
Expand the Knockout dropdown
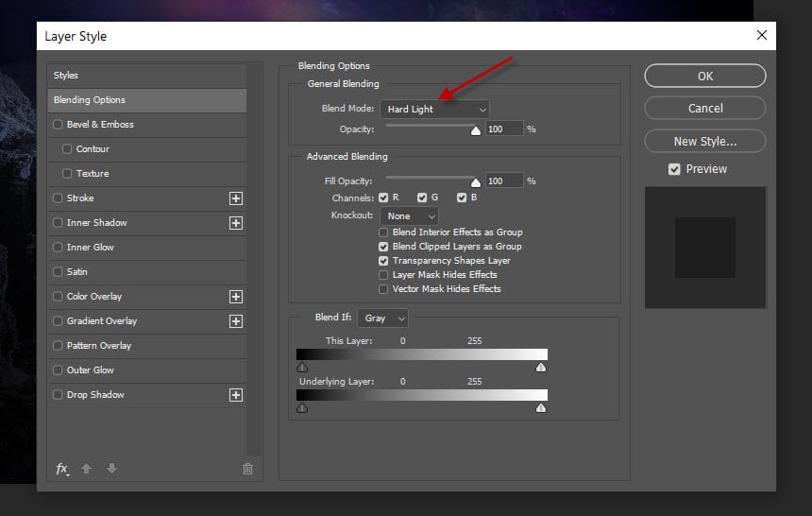click(411, 216)
